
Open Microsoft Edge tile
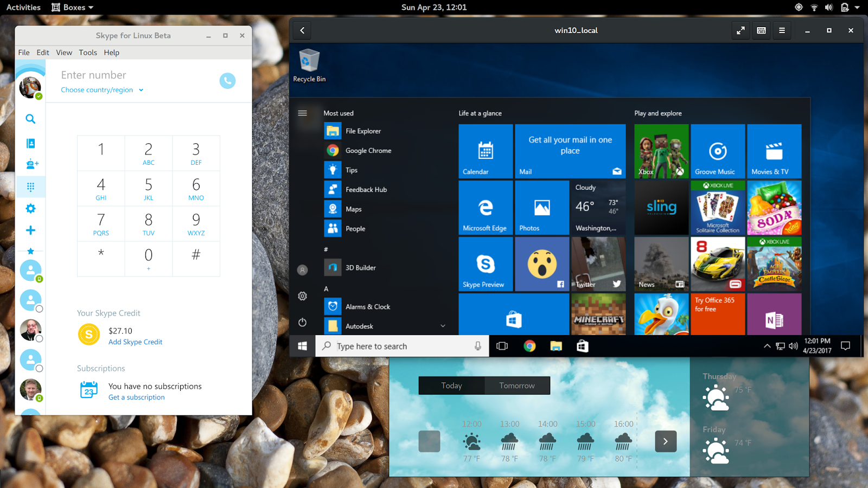click(486, 208)
